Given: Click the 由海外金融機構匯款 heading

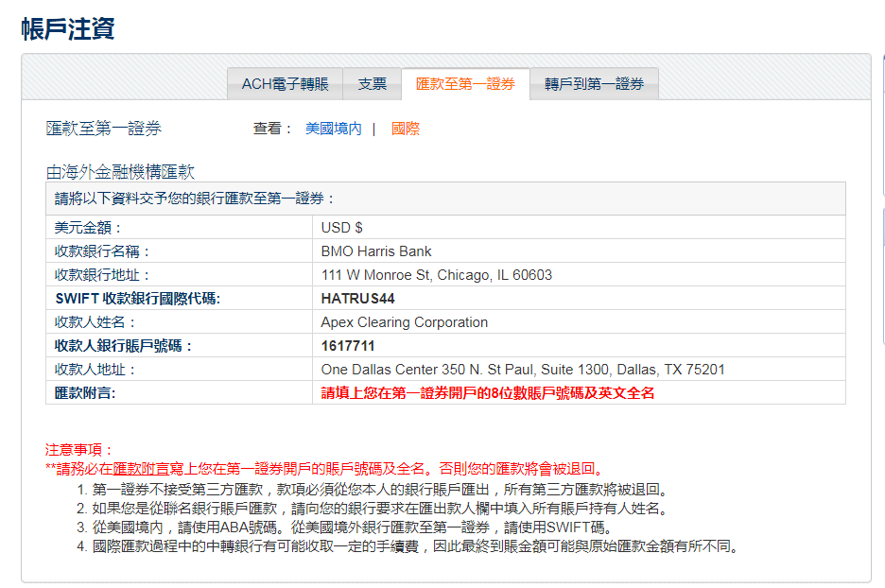Looking at the screenshot, I should point(120,171).
